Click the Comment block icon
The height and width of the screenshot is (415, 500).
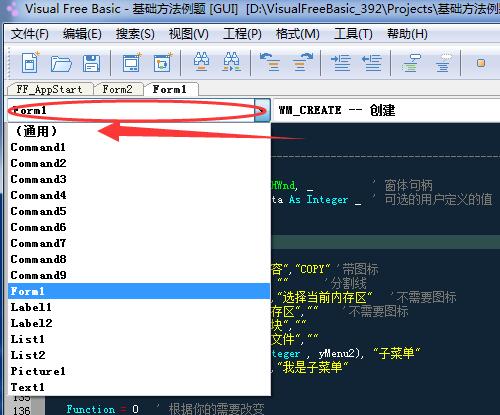point(411,63)
